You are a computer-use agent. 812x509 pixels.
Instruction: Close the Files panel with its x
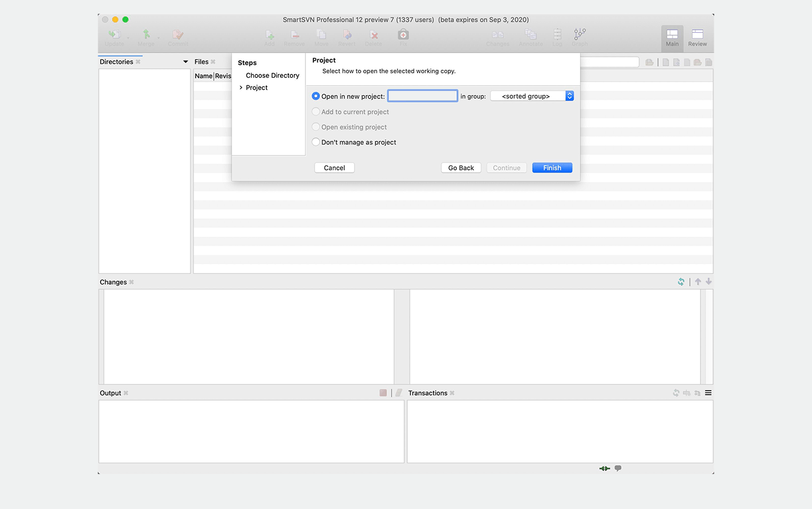pyautogui.click(x=213, y=62)
